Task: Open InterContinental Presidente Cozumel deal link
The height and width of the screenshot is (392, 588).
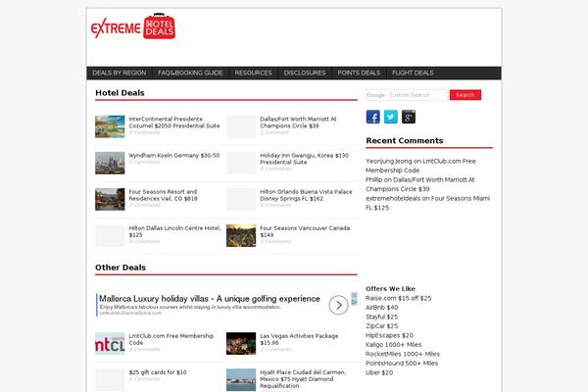Action: coord(174,122)
